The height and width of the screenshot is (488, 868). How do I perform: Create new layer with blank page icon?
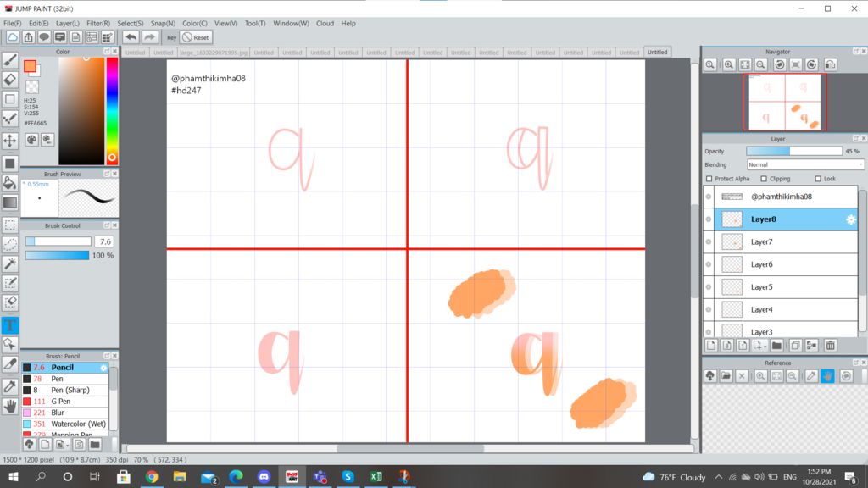(x=711, y=346)
